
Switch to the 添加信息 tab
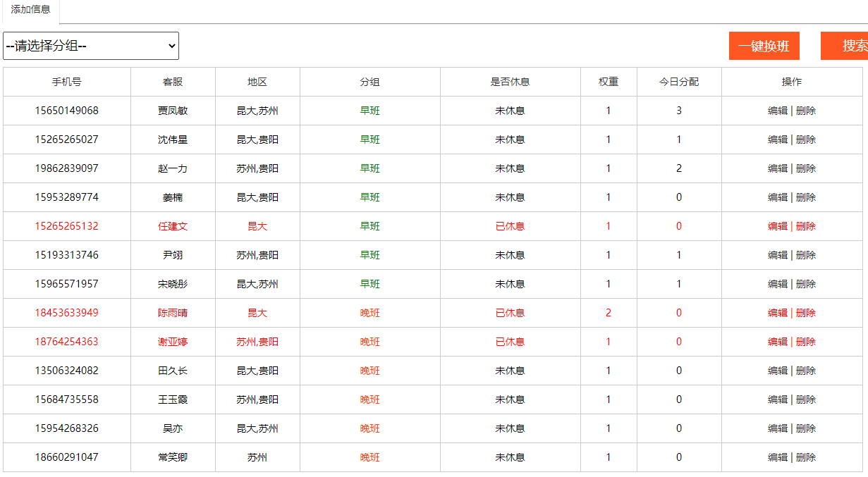30,10
